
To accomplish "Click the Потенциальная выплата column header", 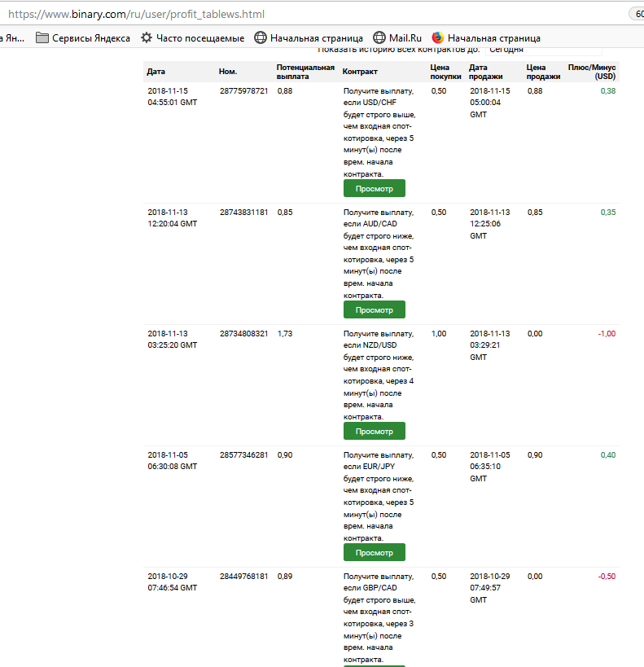I will (x=305, y=72).
